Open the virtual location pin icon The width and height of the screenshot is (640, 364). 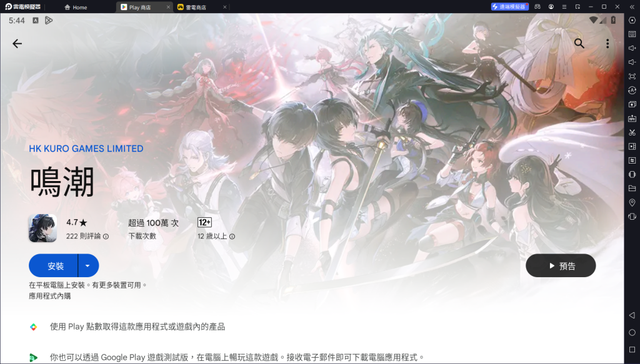coord(632,202)
